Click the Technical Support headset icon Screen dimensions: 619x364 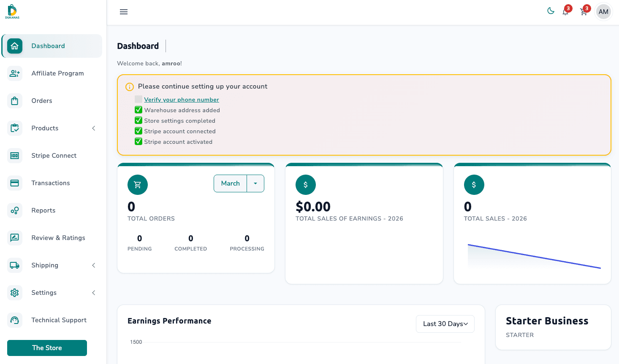pyautogui.click(x=15, y=320)
